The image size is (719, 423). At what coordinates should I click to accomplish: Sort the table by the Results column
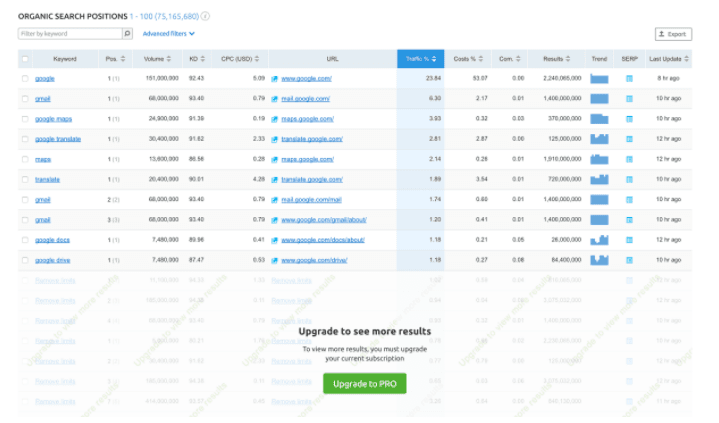(x=557, y=59)
